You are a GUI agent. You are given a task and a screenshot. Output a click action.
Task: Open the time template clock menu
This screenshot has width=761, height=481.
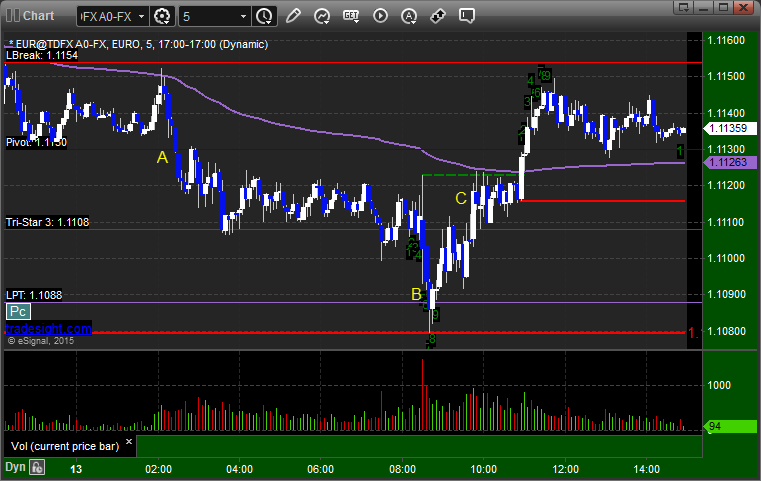point(265,17)
